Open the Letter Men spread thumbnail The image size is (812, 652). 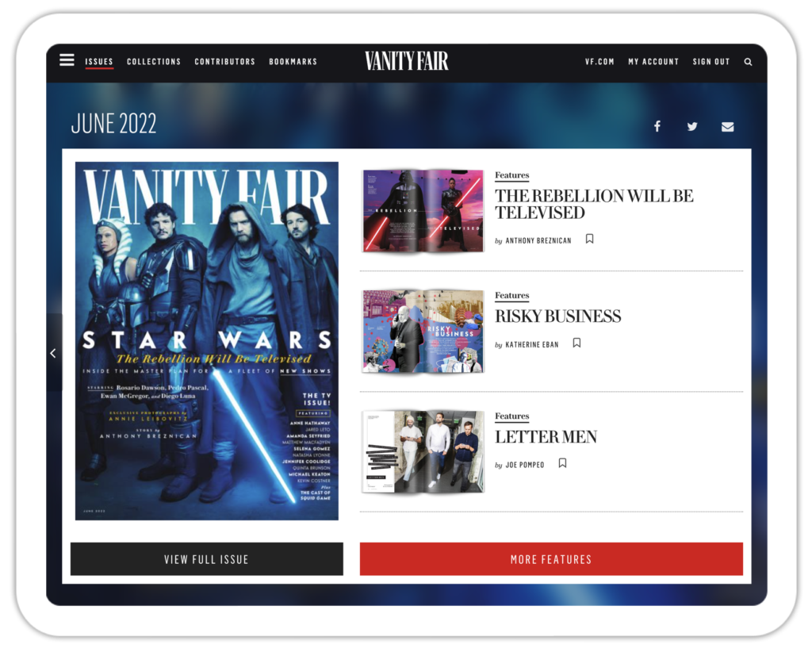pyautogui.click(x=423, y=451)
